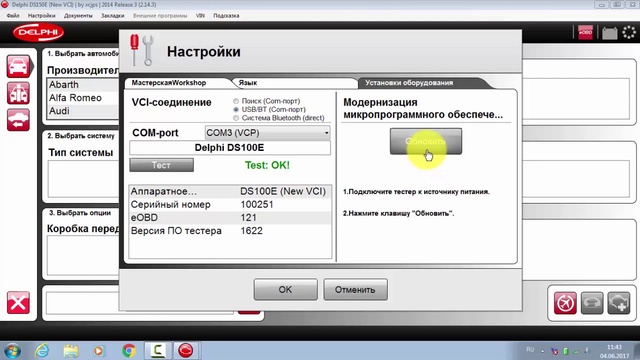This screenshot has height=360, width=640.
Task: Click the red flight recorder icon
Action: point(565,303)
